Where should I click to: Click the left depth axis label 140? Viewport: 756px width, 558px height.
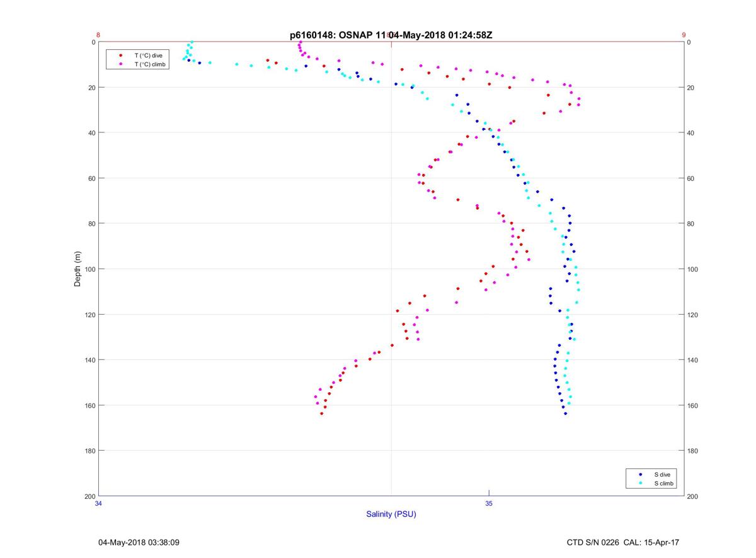coord(89,360)
